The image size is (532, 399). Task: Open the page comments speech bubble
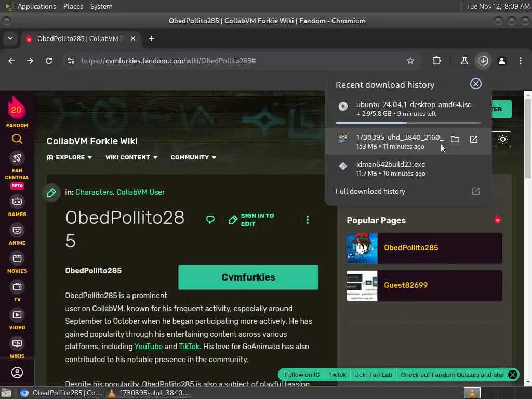(210, 220)
